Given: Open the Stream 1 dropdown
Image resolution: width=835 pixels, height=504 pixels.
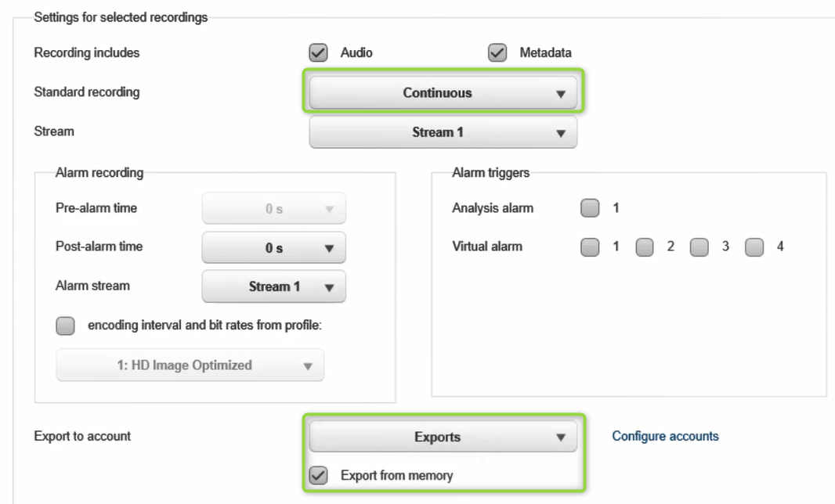Looking at the screenshot, I should click(443, 132).
